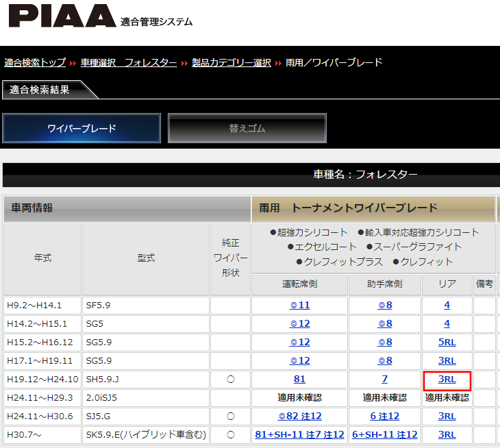Switch to the 替えゴム tab
Screen dimensions: 500x448
[x=247, y=128]
